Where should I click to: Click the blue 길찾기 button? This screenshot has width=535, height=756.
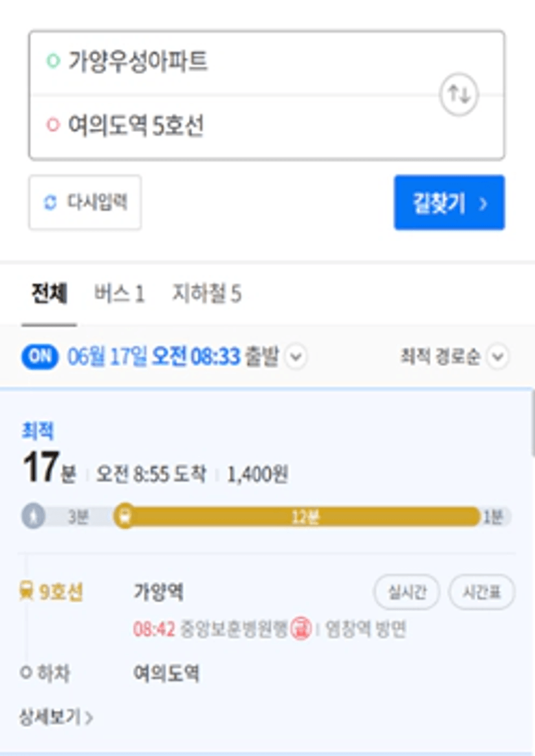[x=449, y=202]
